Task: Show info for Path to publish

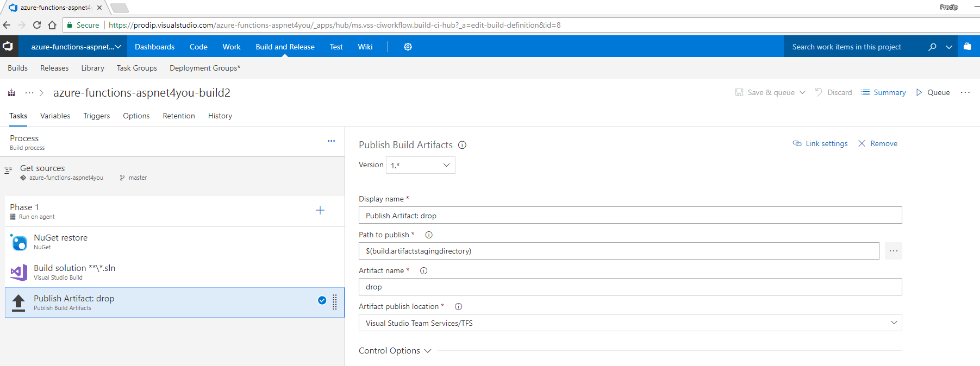Action: click(x=429, y=235)
